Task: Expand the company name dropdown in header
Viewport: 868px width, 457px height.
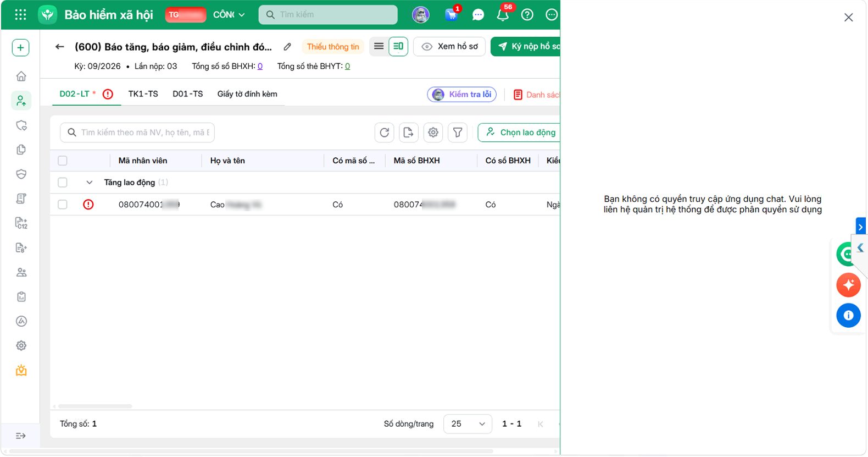Action: [229, 15]
